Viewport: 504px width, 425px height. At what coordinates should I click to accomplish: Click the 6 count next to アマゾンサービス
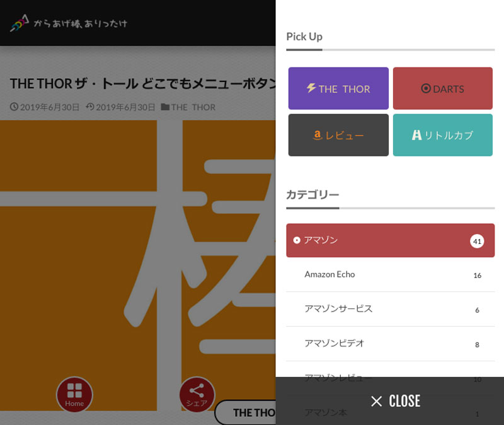click(478, 310)
